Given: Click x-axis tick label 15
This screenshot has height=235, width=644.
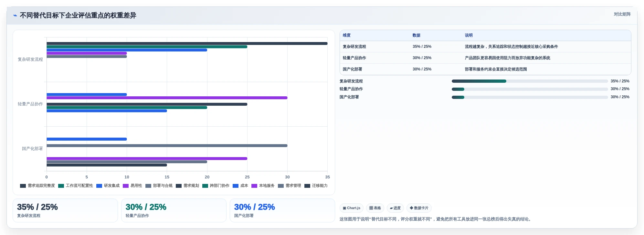Looking at the screenshot, I should coord(167,177).
